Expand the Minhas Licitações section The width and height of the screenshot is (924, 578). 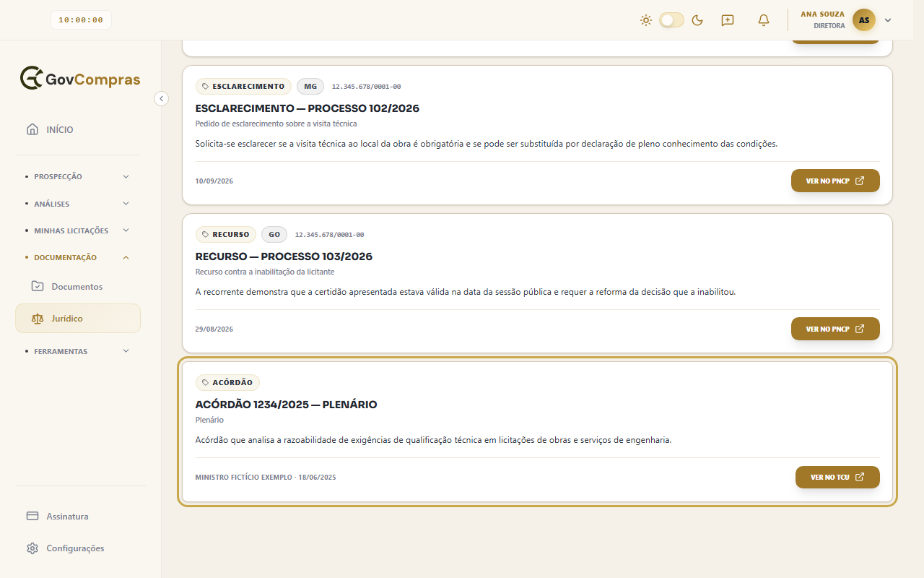[x=77, y=230]
